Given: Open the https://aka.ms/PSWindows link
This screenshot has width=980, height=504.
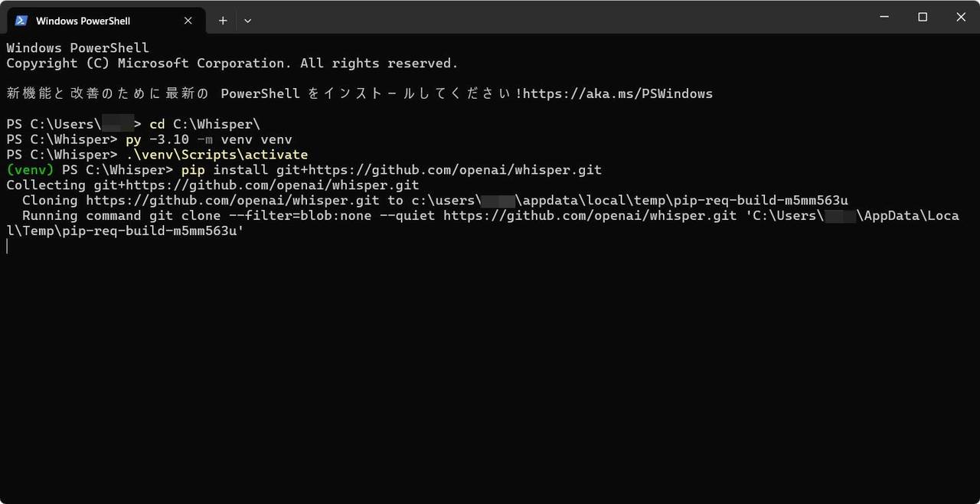Looking at the screenshot, I should point(618,93).
